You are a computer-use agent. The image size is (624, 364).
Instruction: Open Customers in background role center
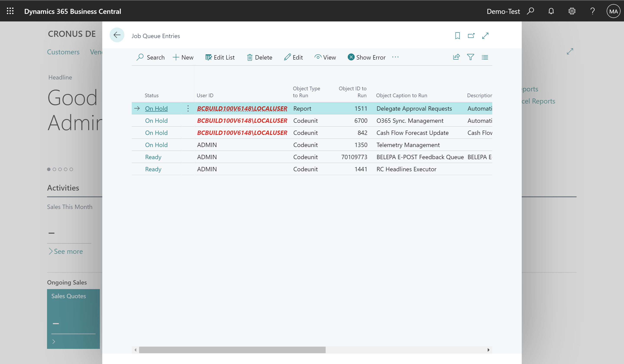point(63,52)
